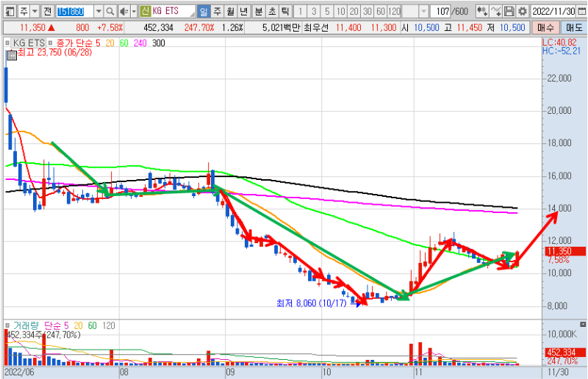Expand the stock code 151860 dropdown arrow
This screenshot has width=588, height=379.
(98, 12)
